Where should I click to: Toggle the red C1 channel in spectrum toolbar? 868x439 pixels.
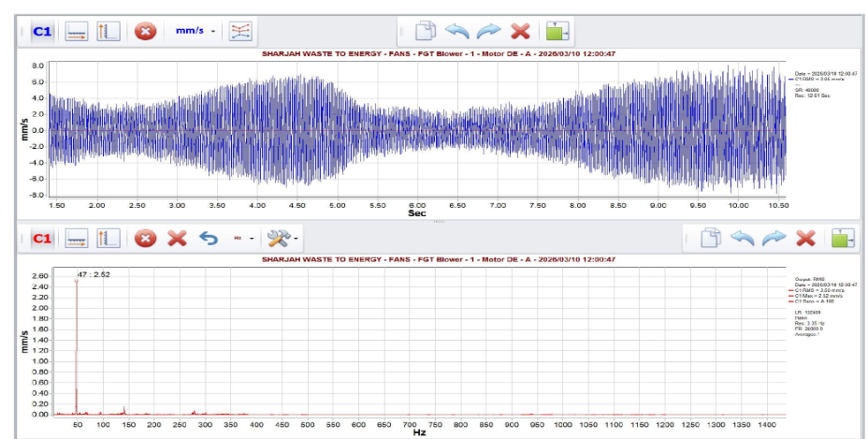pyautogui.click(x=42, y=239)
